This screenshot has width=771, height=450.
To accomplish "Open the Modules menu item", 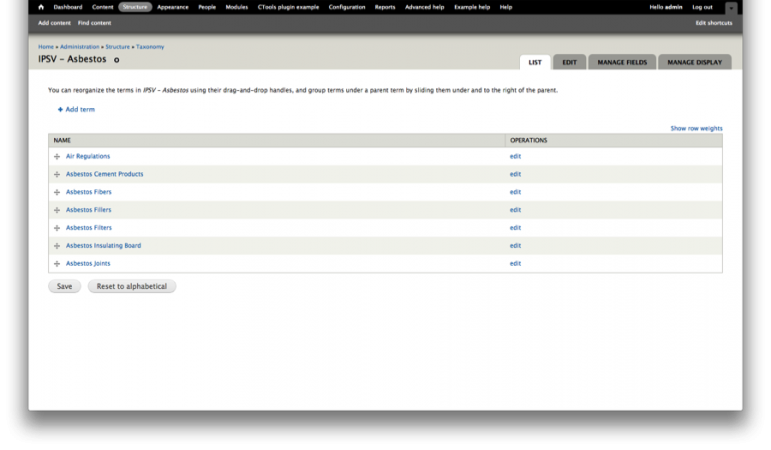I will (x=237, y=7).
